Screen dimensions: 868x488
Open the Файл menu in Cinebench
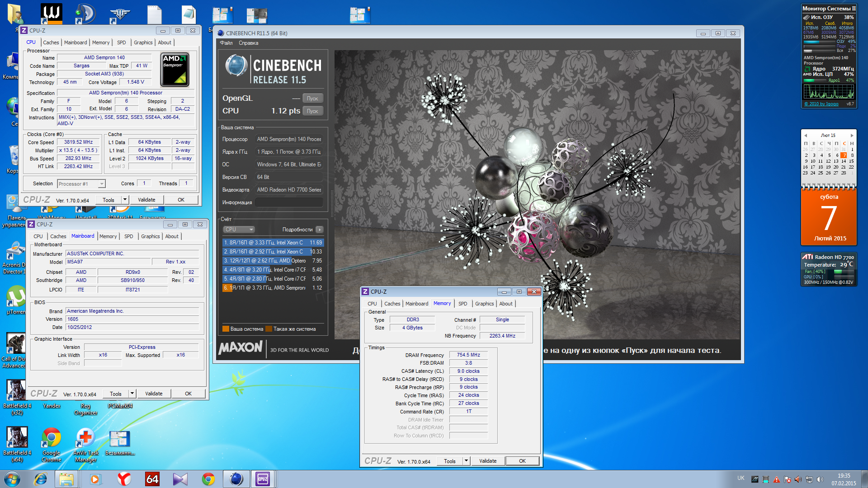[226, 43]
